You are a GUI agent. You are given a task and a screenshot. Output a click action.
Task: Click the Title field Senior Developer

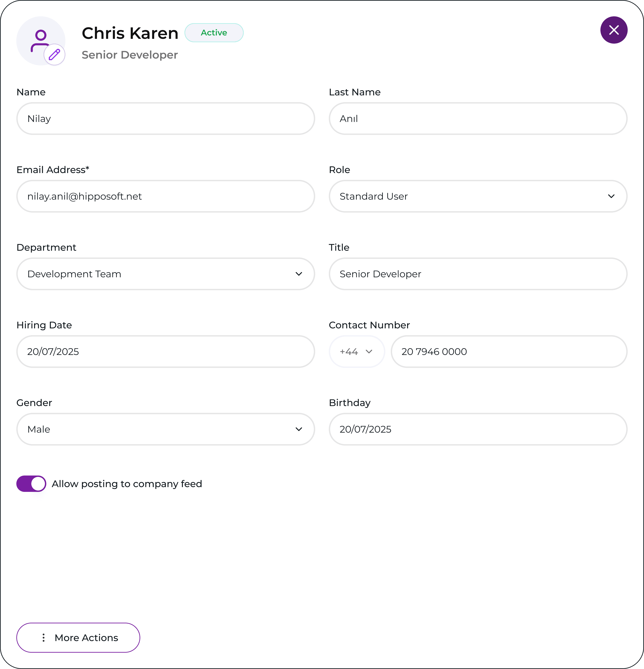[477, 274]
